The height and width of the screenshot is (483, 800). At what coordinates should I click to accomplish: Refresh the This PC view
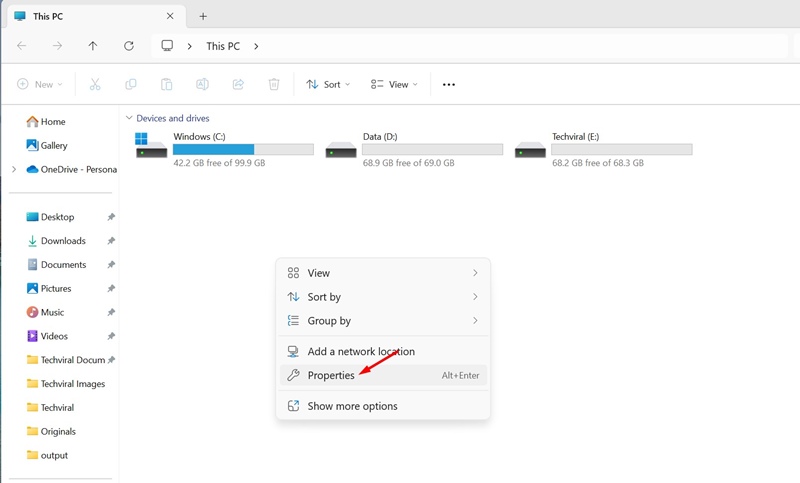point(129,46)
